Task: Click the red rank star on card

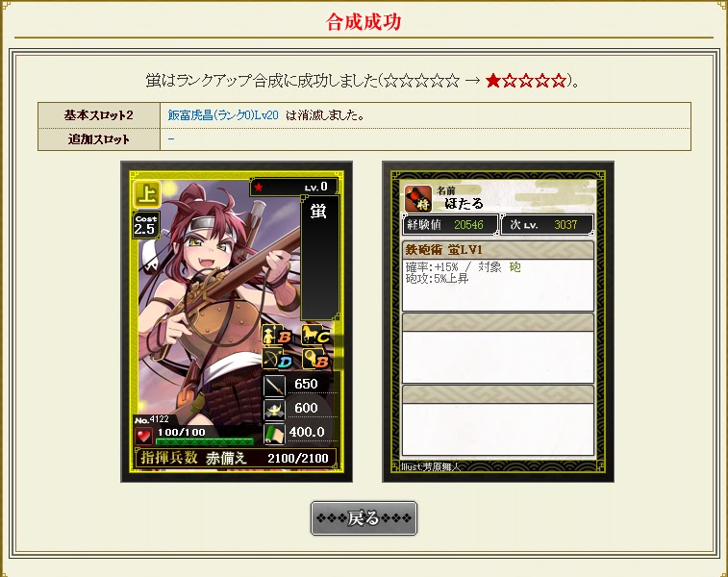Action: pyautogui.click(x=259, y=188)
